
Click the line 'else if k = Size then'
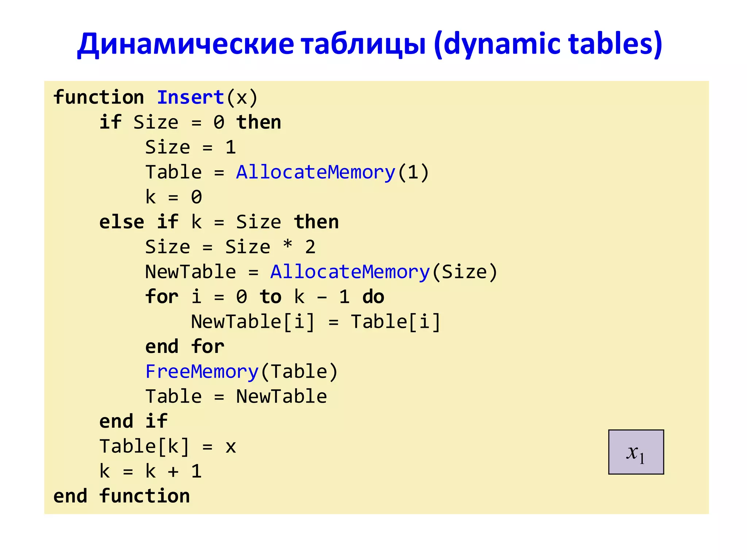pyautogui.click(x=219, y=222)
